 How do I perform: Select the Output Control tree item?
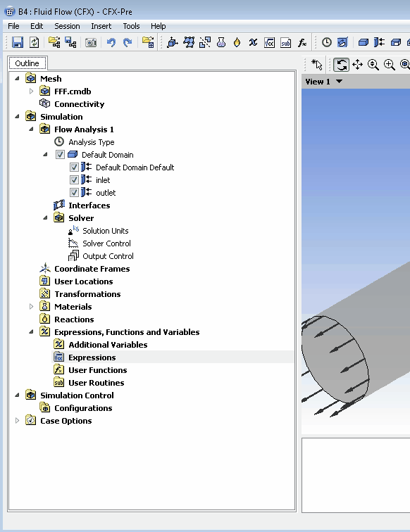tap(108, 256)
